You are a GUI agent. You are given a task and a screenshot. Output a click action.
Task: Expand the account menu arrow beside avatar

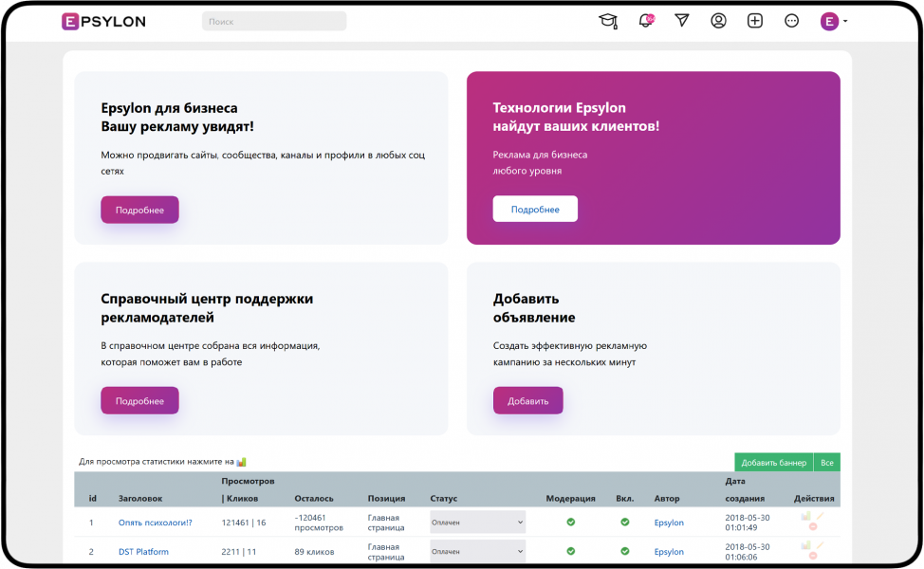845,21
